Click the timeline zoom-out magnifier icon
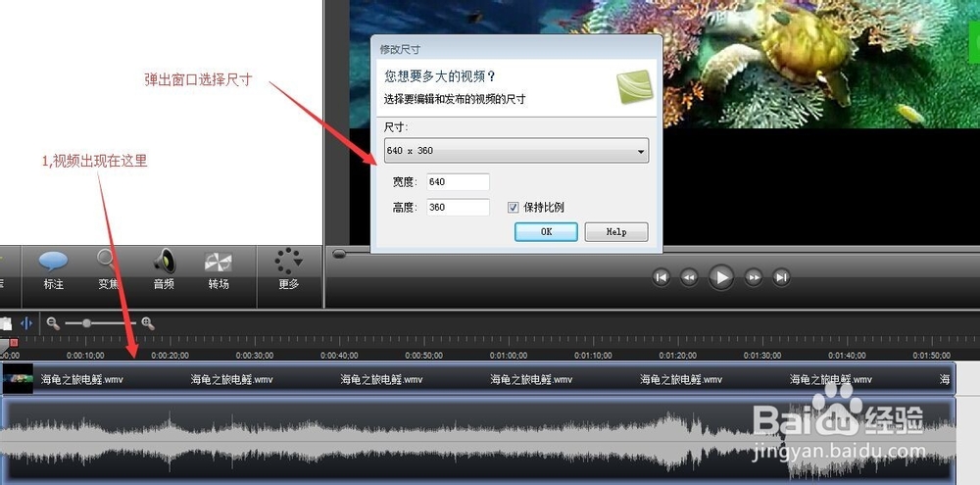The width and height of the screenshot is (980, 485). pos(53,323)
